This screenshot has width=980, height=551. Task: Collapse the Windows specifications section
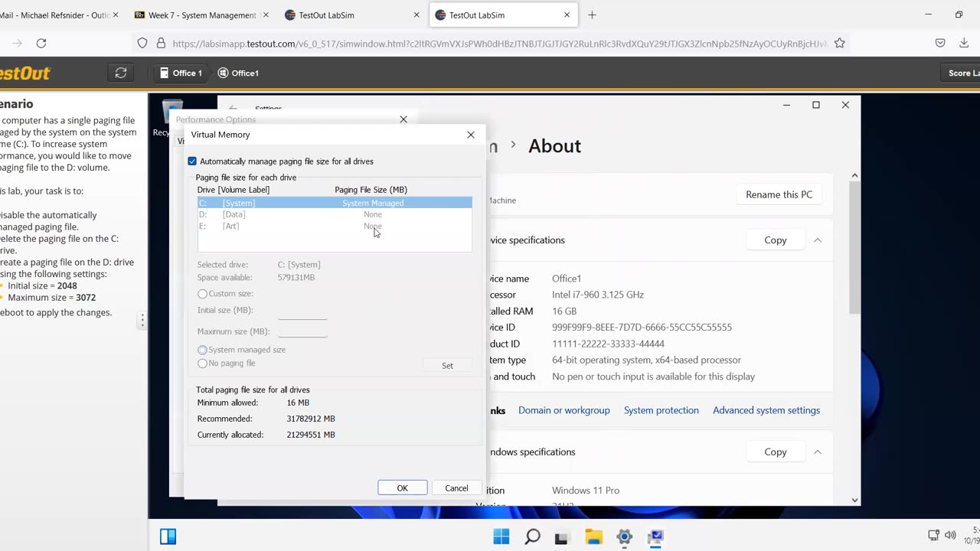pos(818,452)
